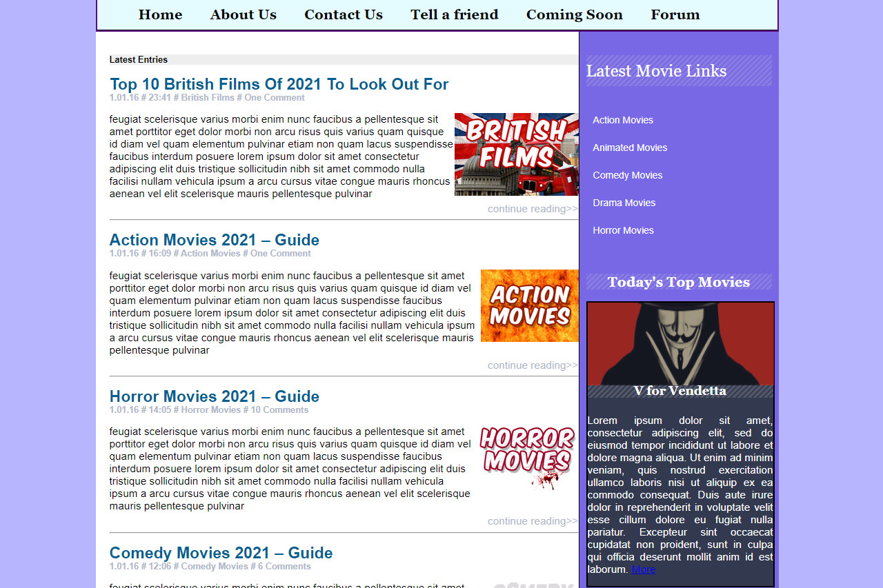Click the Horror Movies thumbnail image
The width and height of the screenshot is (883, 588).
click(528, 457)
